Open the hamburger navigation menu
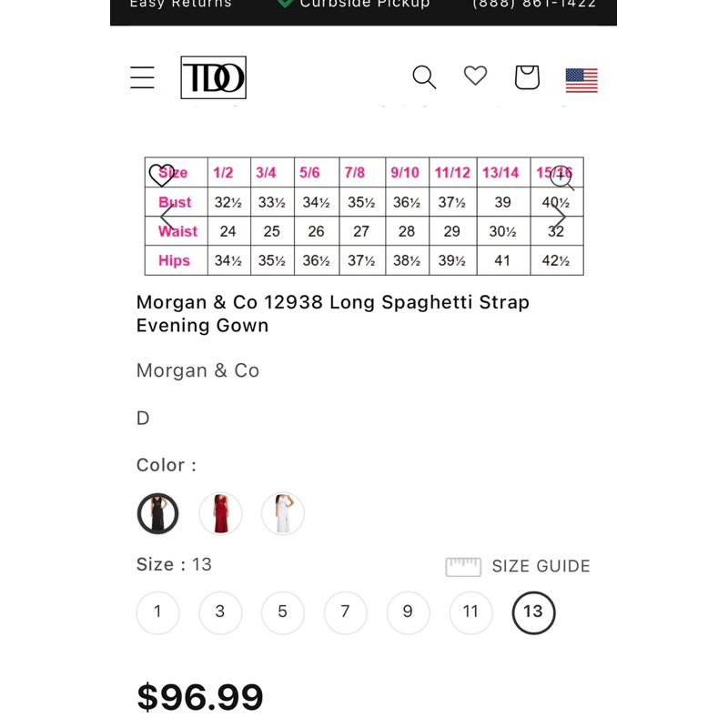728x728 pixels. pos(142,77)
